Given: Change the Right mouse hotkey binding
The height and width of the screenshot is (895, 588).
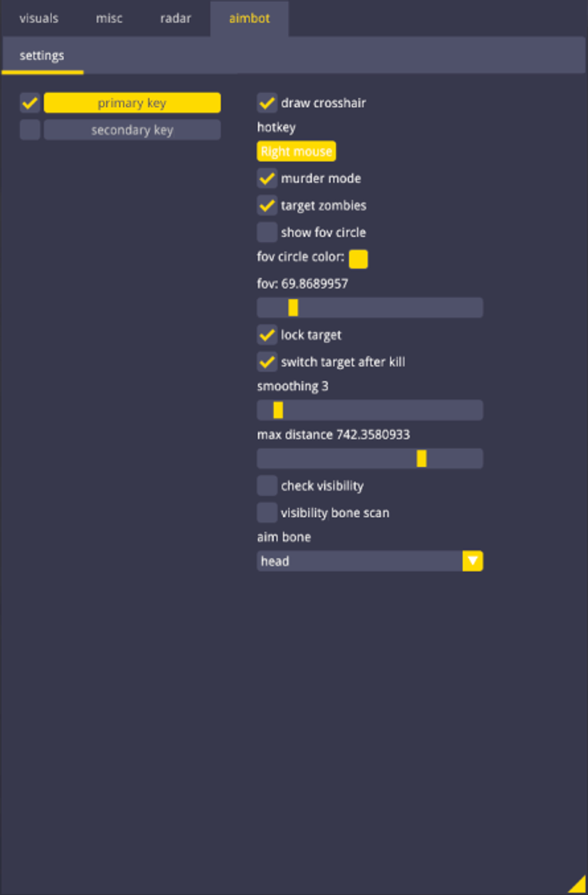Looking at the screenshot, I should tap(296, 151).
